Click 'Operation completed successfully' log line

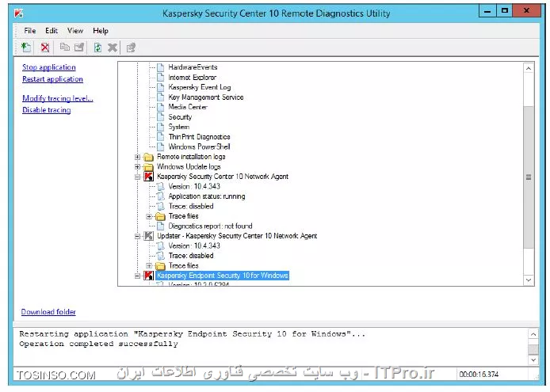click(98, 344)
